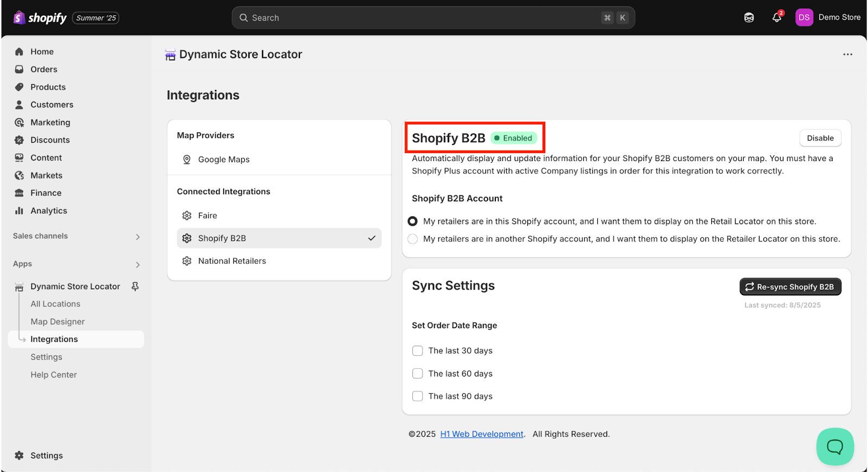Click the magnifier icon in search bar

(244, 18)
